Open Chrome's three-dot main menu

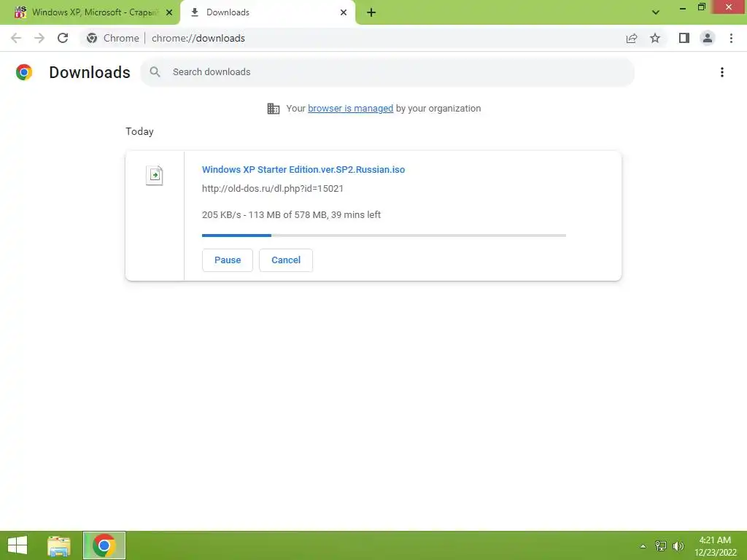(731, 38)
